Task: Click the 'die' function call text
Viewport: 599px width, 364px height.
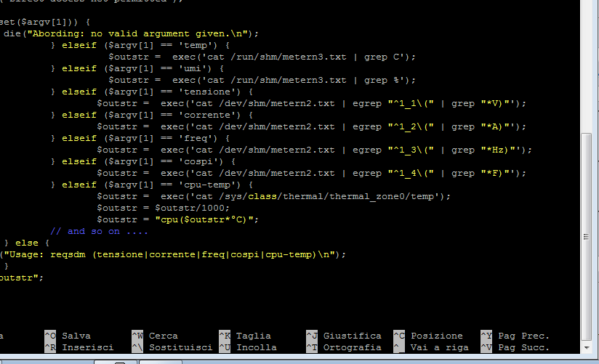Action: pos(12,33)
